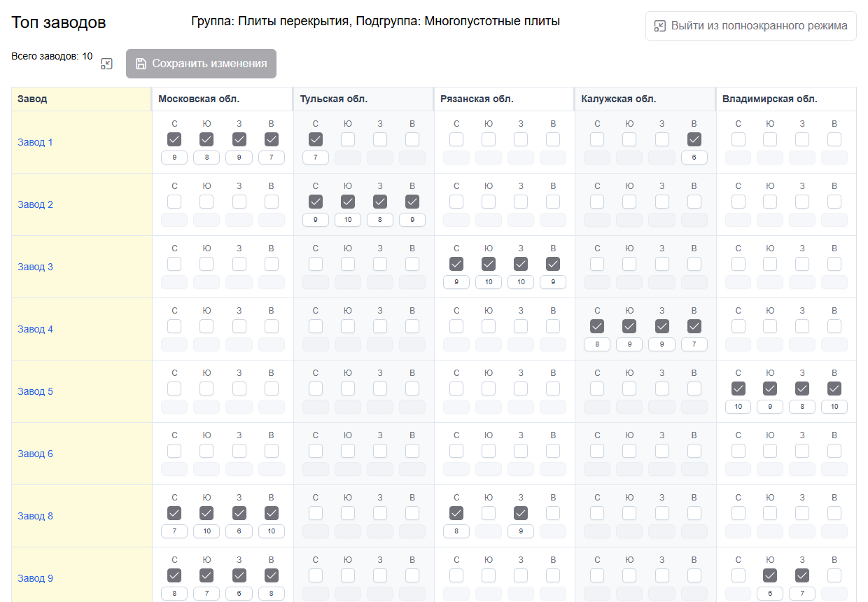Check Ю for Завод 8 in Рязанская обл.
868x602 pixels.
(x=489, y=513)
